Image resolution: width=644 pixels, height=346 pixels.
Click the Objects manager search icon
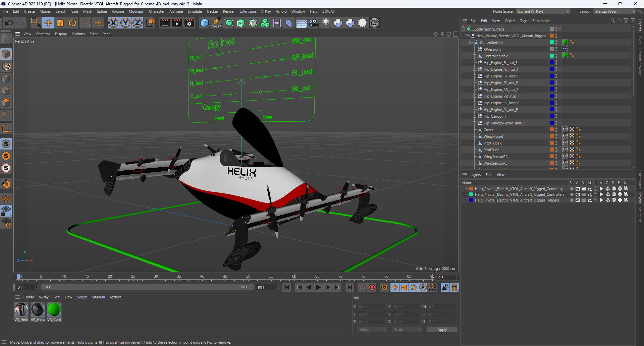click(x=612, y=21)
